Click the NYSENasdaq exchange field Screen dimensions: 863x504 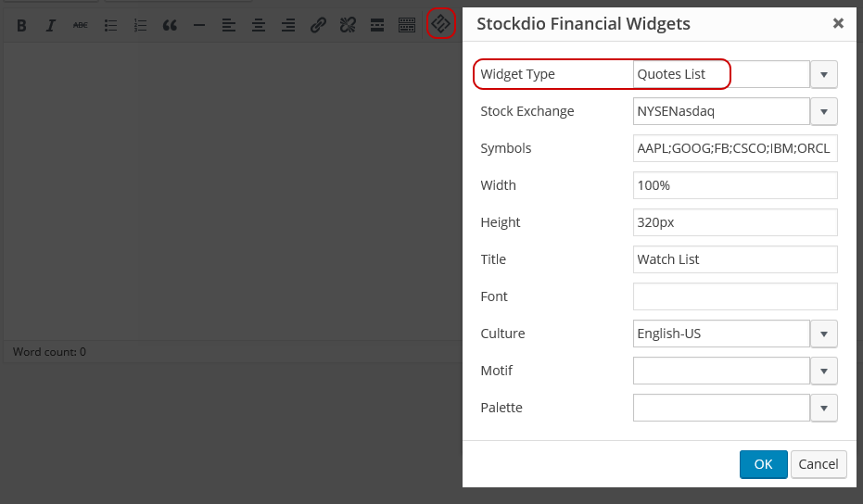coord(721,112)
